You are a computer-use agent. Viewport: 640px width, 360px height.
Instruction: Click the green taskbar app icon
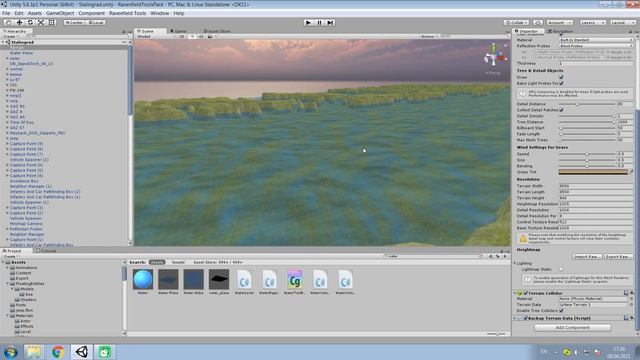click(104, 351)
